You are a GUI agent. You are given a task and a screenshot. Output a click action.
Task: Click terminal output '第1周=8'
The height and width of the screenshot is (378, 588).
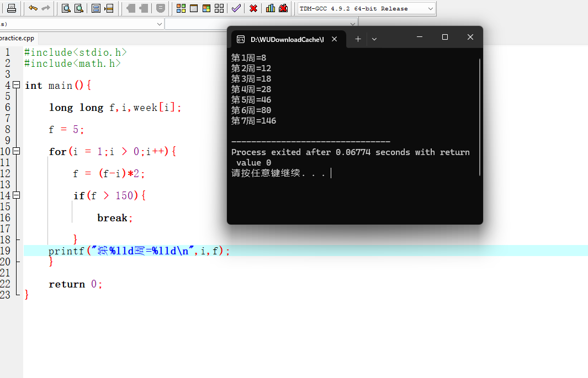[x=248, y=58]
